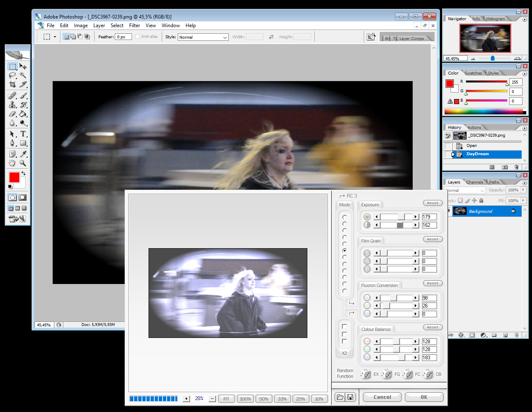Toggle visibility of the Background layer

click(448, 211)
